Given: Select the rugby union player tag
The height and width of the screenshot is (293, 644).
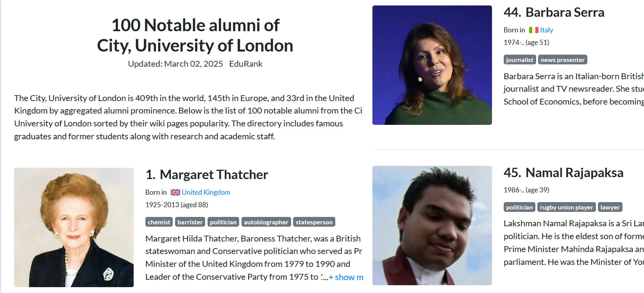Looking at the screenshot, I should pyautogui.click(x=566, y=207).
